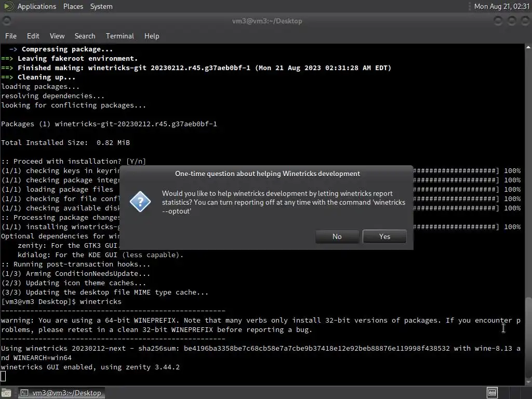Click the line 'Total Installed Size: 0.82 MiB'
Viewport: 532px width, 399px height.
coord(65,142)
